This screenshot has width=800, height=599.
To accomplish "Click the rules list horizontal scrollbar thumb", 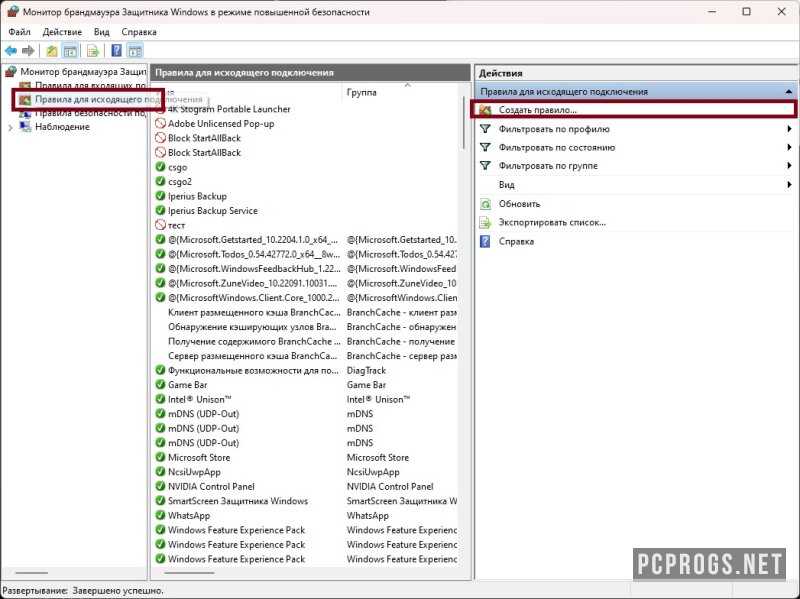I will coord(189,573).
